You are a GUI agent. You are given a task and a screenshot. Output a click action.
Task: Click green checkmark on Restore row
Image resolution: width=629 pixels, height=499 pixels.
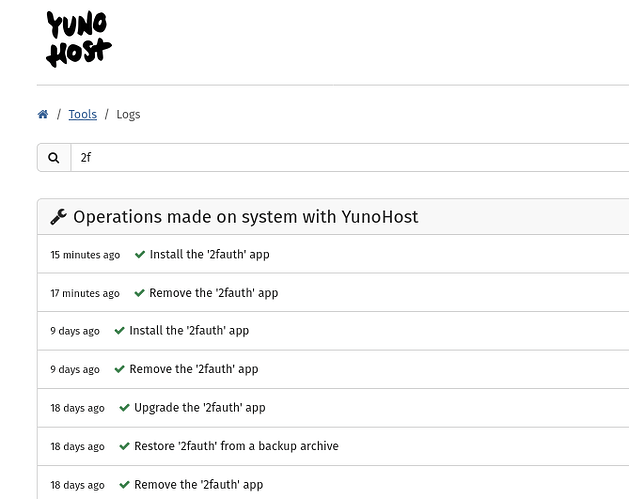(124, 446)
